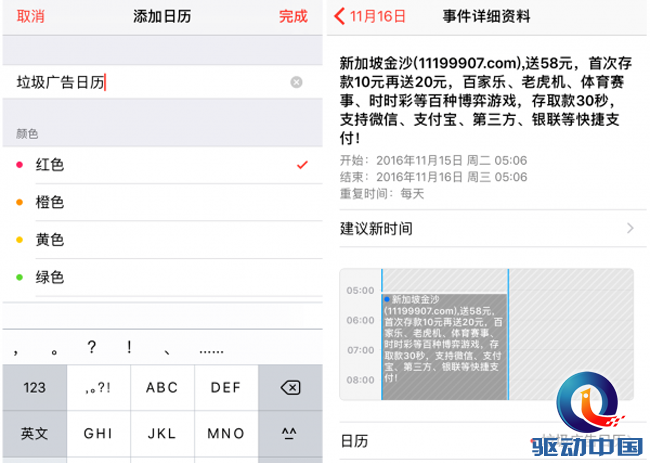Open 建议新时间 chevron row
Image resolution: width=650 pixels, height=463 pixels.
493,228
